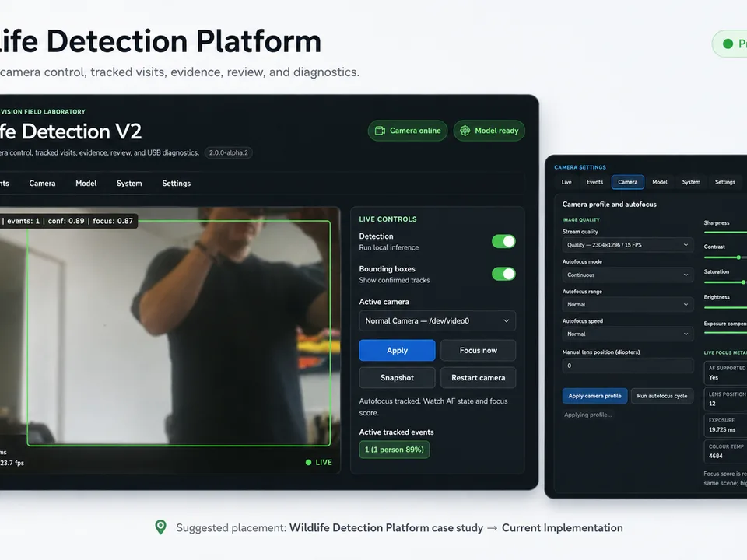747x560 pixels.
Task: Click the 2.0.0-alpha.2 version tag
Action: [x=229, y=153]
